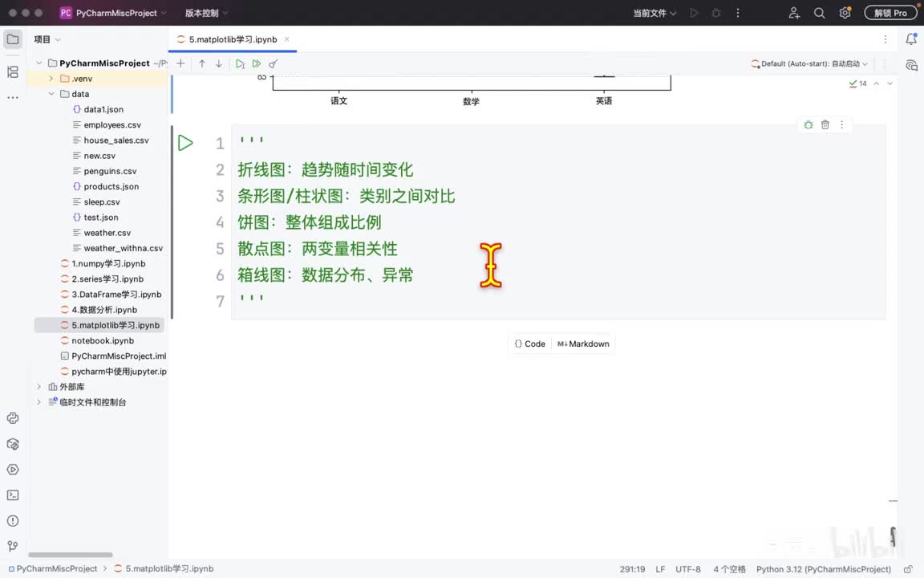Close the 5.matplotlib学习.ipynb tab
Viewport: 924px width, 578px height.
tap(287, 39)
